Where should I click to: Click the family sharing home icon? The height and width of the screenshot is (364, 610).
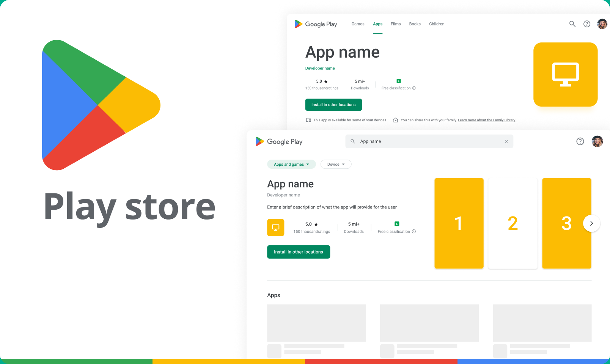(395, 120)
